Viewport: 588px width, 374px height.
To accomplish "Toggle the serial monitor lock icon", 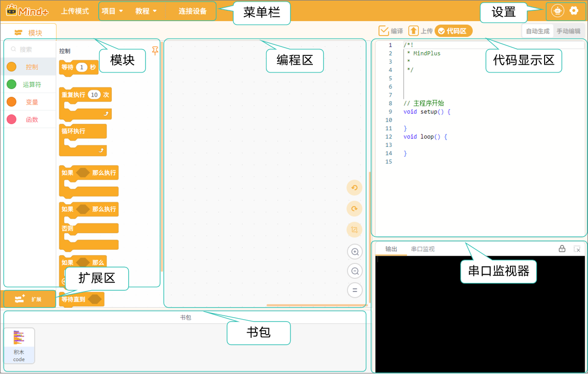I will (x=562, y=248).
